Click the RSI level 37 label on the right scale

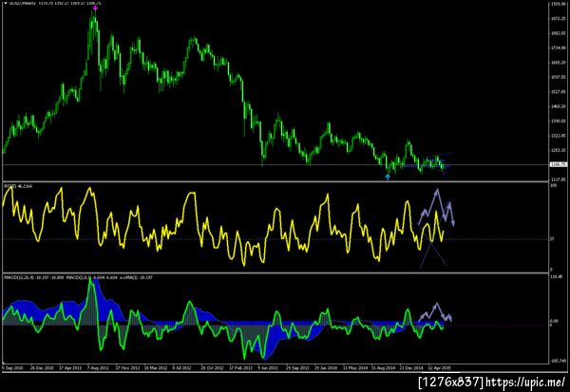[552, 239]
